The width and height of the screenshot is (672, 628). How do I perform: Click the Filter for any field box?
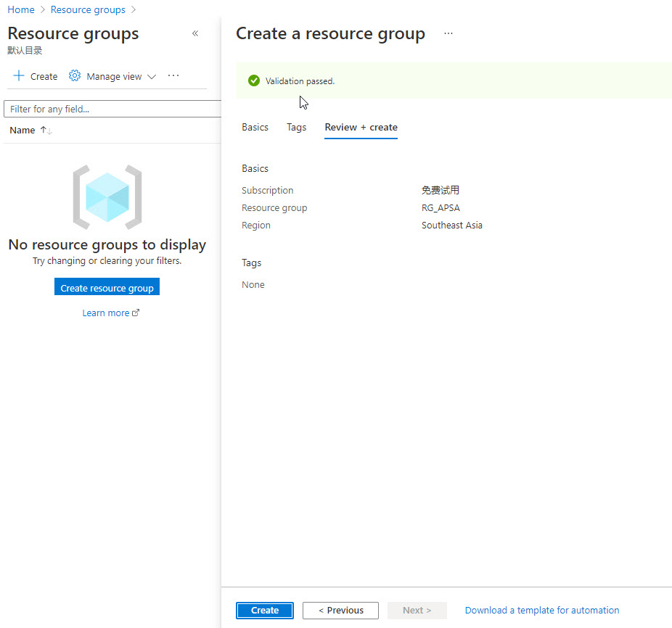click(x=112, y=109)
